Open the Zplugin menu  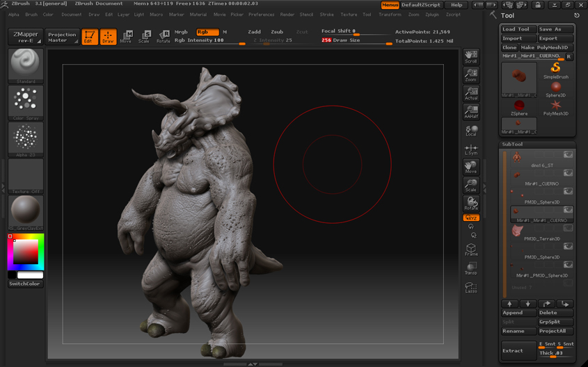coord(432,15)
